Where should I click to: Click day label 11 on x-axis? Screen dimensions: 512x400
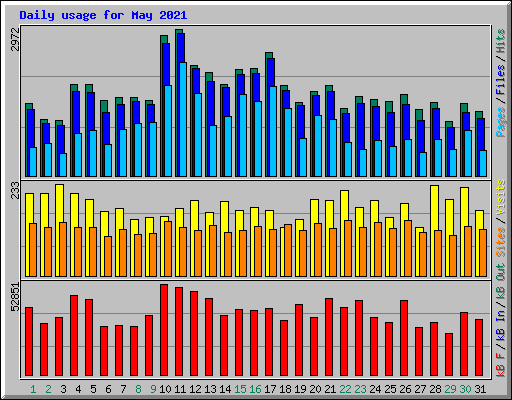pos(180,389)
